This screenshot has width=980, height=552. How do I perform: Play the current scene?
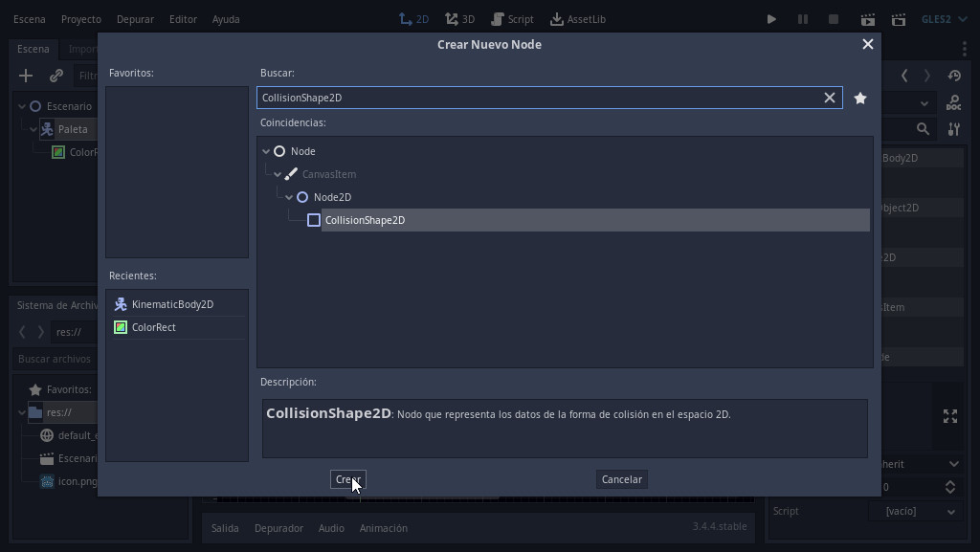point(867,19)
